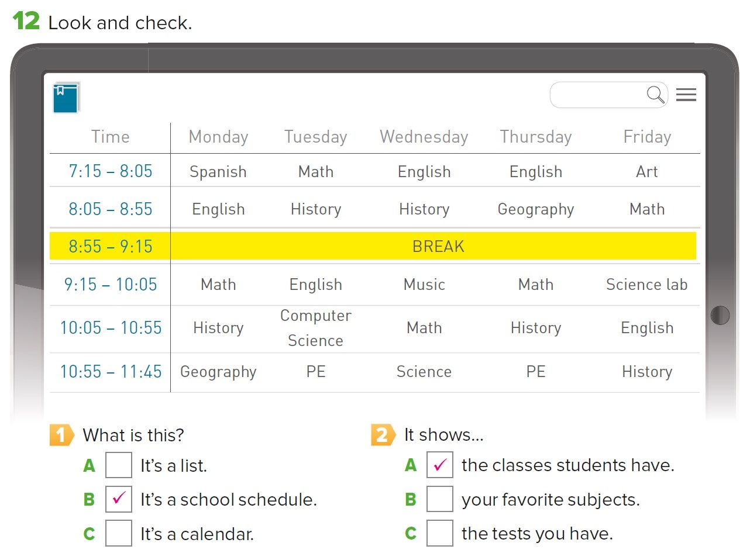The width and height of the screenshot is (750, 560).
Task: Check "the tests you have" checkbox
Action: point(439,533)
